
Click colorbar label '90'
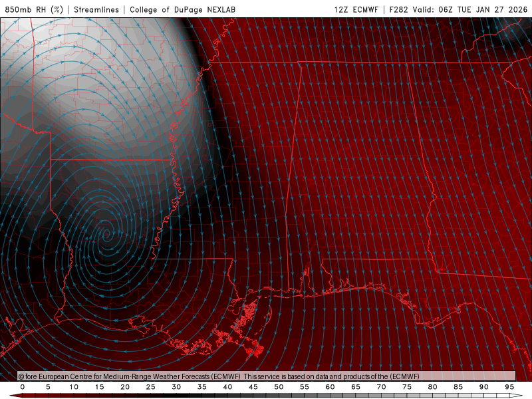(x=484, y=387)
